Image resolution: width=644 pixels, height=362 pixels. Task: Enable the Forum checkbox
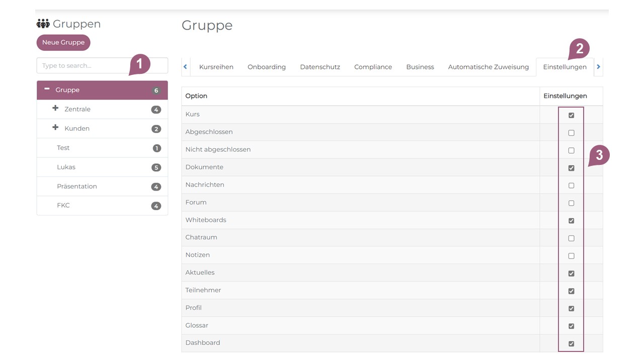coord(571,203)
